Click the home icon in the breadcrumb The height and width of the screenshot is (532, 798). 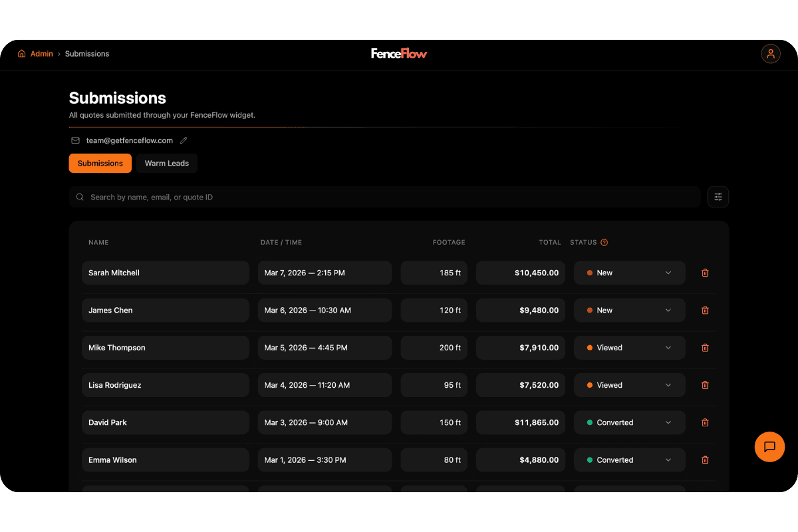click(21, 53)
